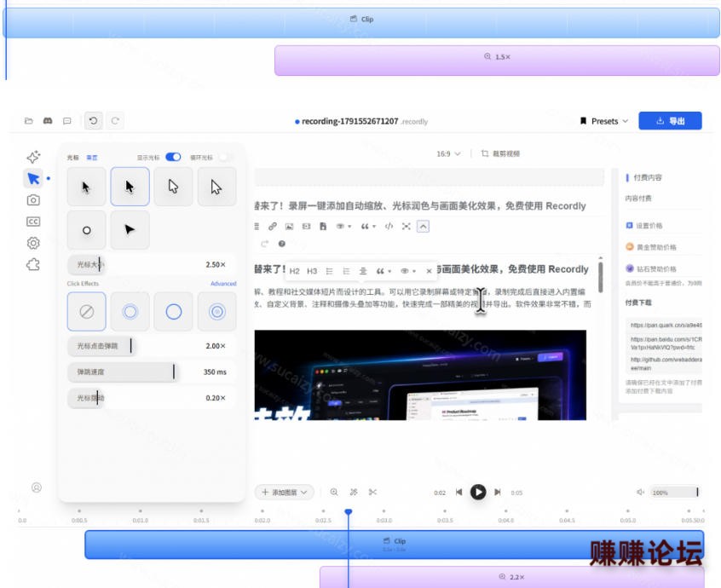This screenshot has height=588, width=721.
Task: Toggle the loop cursor switch
Action: click(226, 157)
